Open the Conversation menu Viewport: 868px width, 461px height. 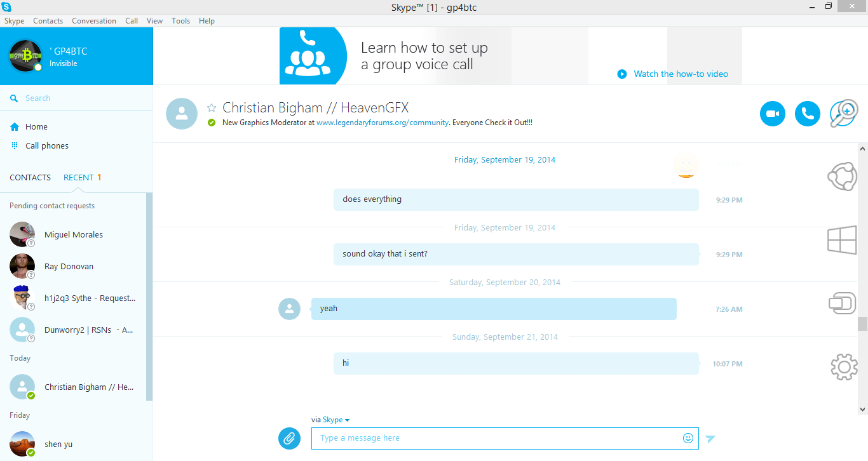click(x=94, y=21)
